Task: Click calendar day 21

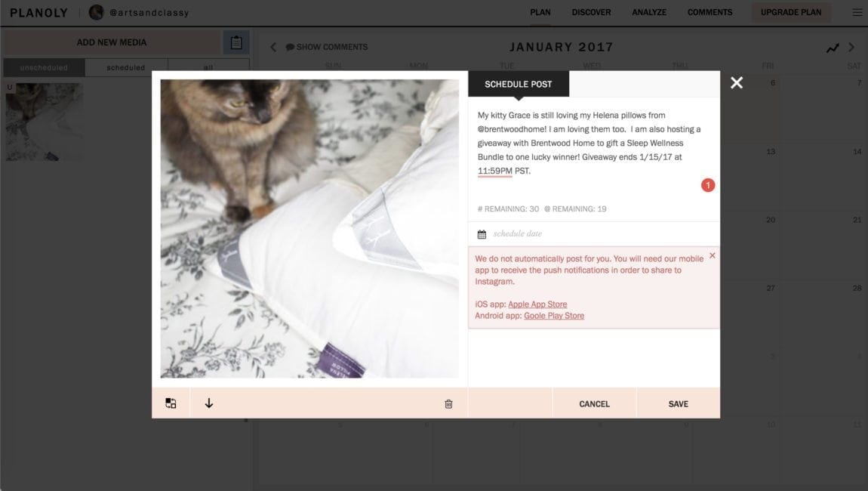Action: tap(857, 220)
